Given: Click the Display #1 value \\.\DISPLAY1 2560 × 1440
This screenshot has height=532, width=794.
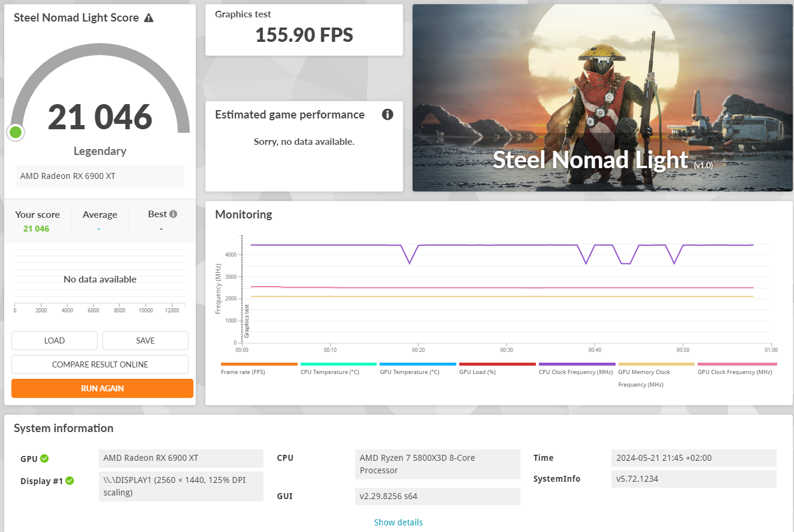Looking at the screenshot, I should click(x=181, y=486).
